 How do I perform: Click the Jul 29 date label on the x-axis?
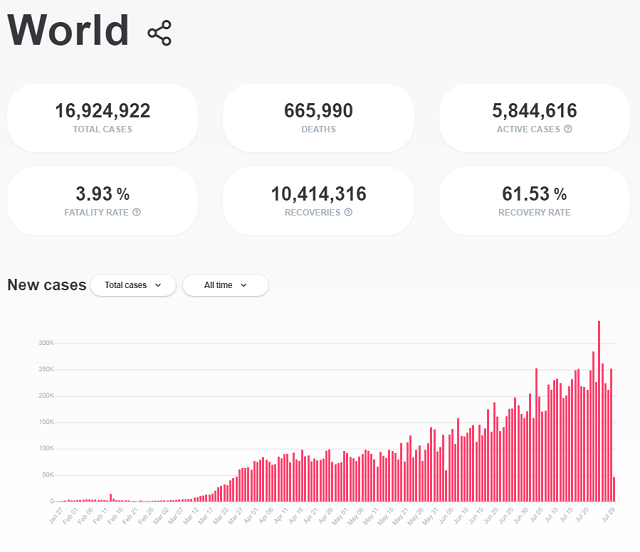click(x=610, y=516)
